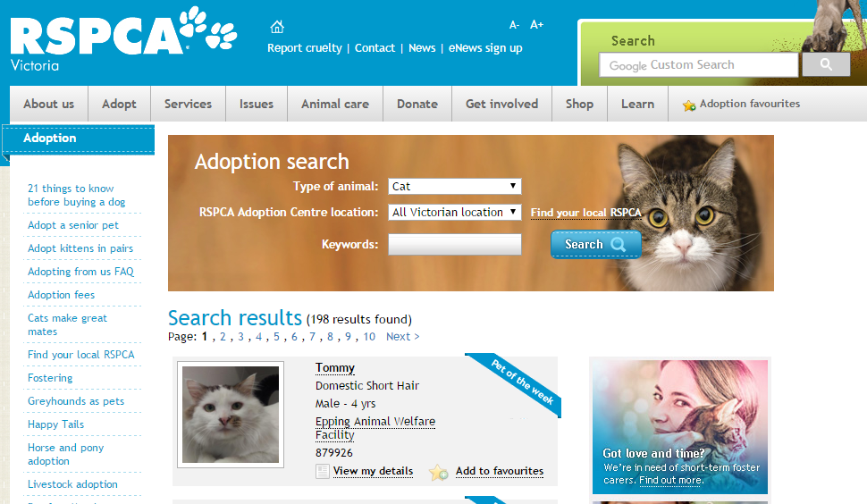Open Adoption favourites star link
Viewport: 867px width, 504px height.
point(742,104)
